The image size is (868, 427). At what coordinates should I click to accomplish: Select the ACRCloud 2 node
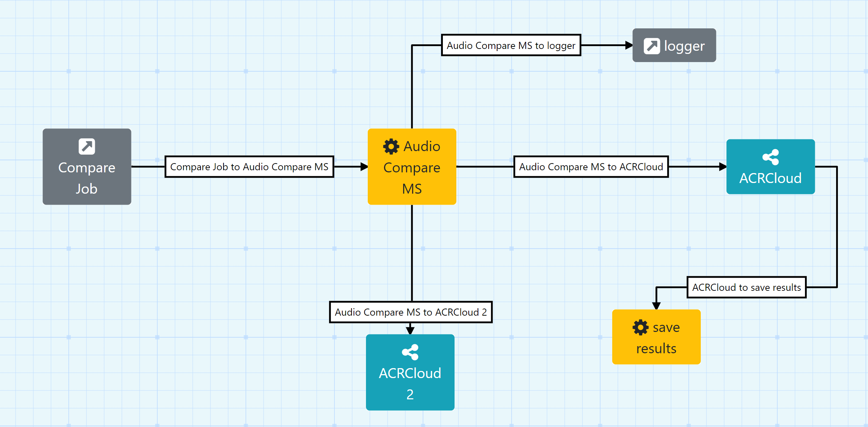(x=410, y=372)
